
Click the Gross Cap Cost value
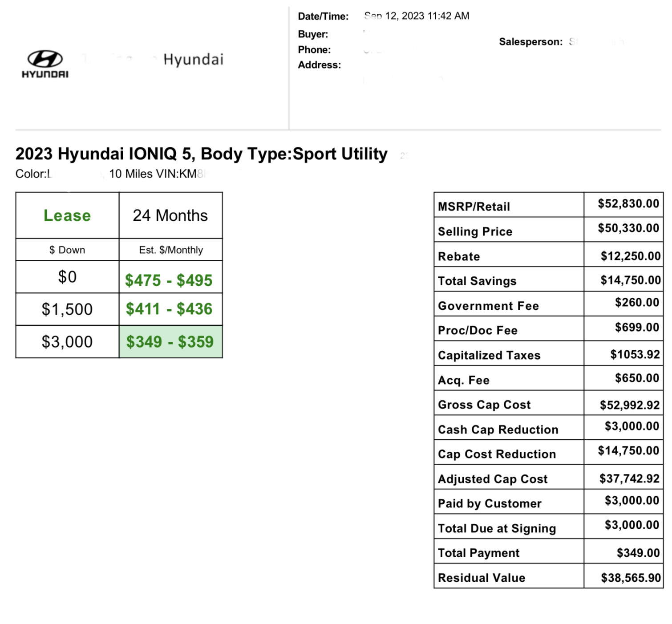(x=630, y=405)
